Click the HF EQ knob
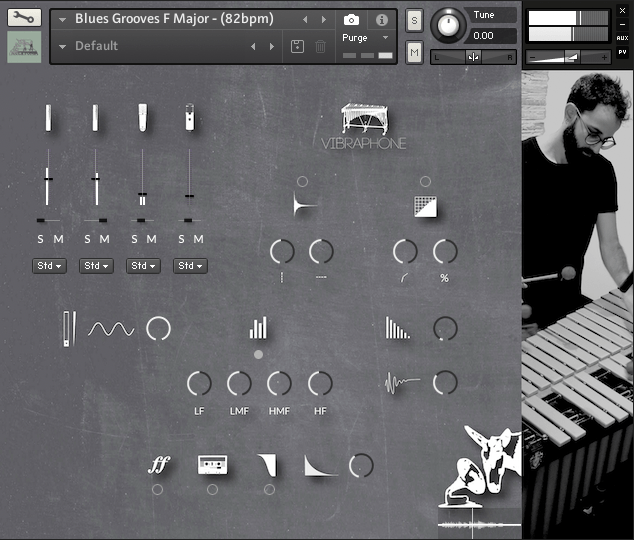Image resolution: width=634 pixels, height=540 pixels. [x=320, y=383]
